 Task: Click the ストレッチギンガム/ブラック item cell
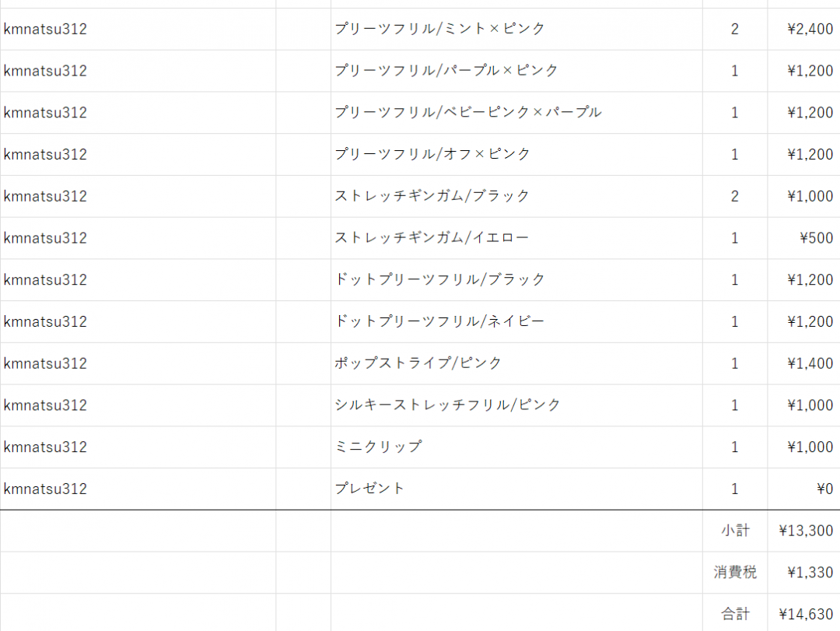[432, 196]
